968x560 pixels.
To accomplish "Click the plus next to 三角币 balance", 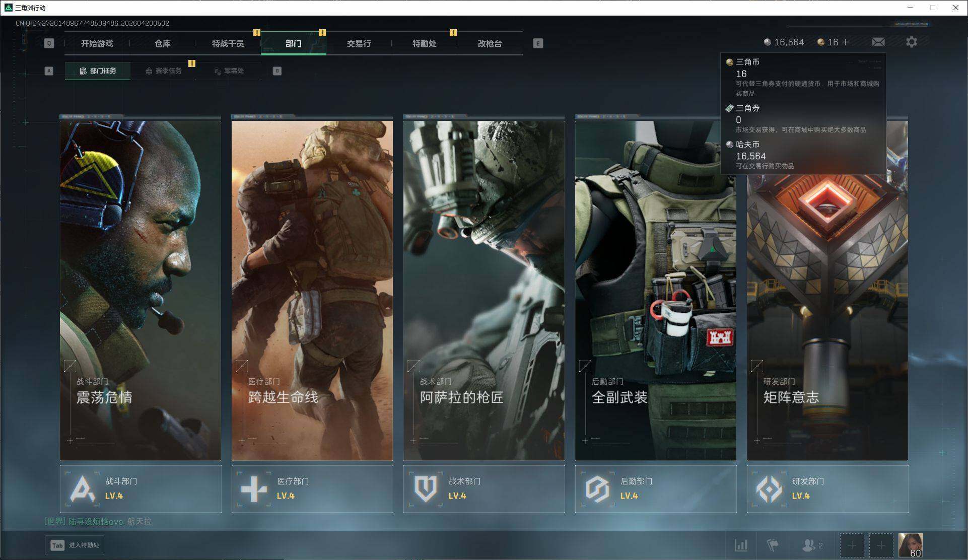I will tap(846, 42).
